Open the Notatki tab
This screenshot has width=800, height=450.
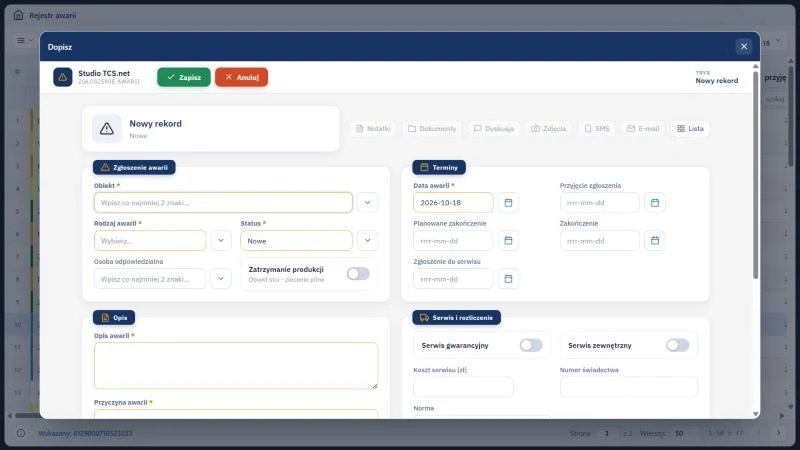click(x=373, y=129)
